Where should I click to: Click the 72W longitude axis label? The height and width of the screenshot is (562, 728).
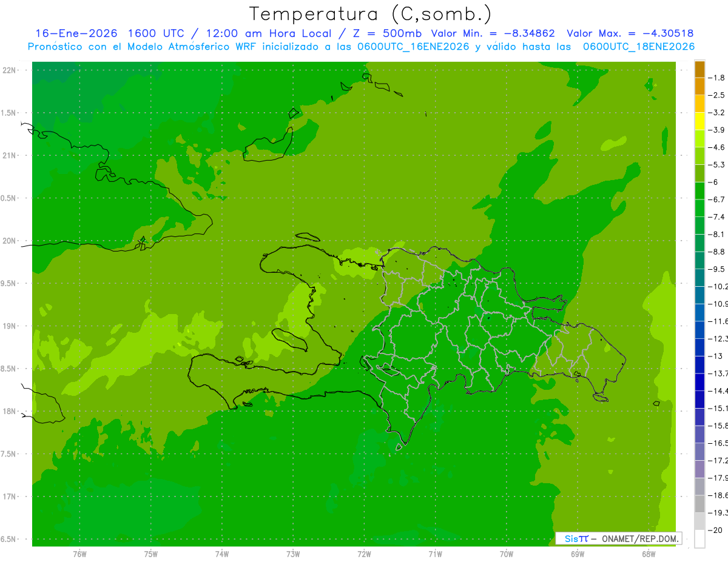[364, 554]
